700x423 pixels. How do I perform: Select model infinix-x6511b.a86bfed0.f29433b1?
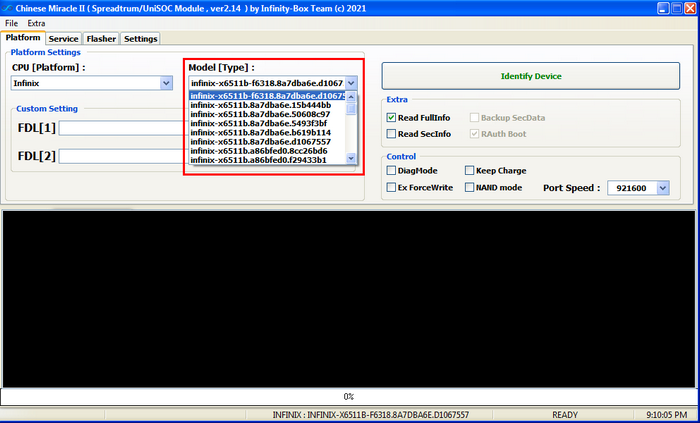pyautogui.click(x=267, y=160)
